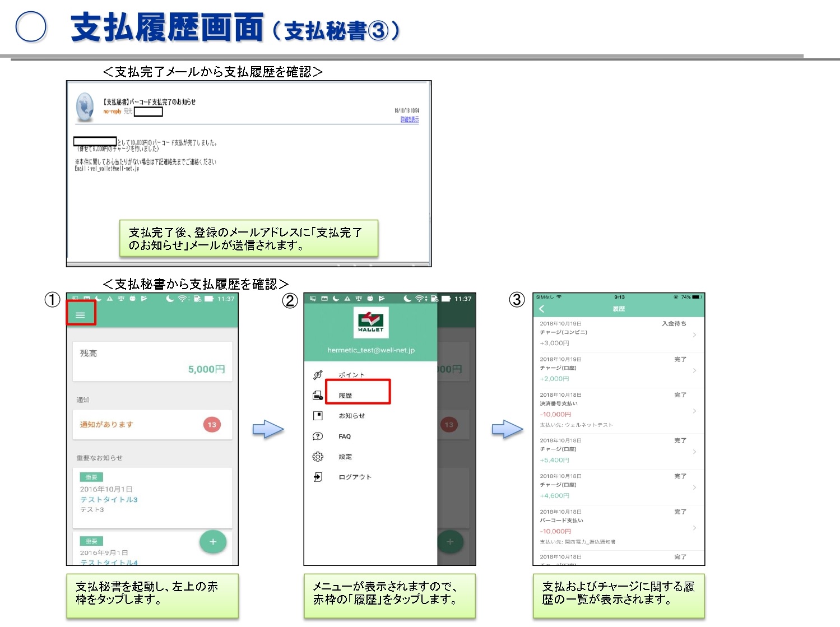Click the blank 宛先 recipient box in the email
The height and width of the screenshot is (627, 840).
tap(148, 112)
